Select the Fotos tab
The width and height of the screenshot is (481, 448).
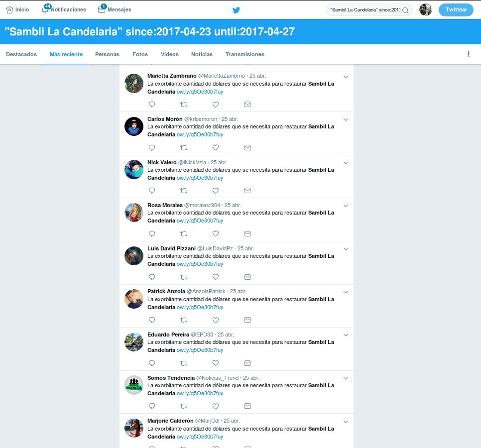[x=140, y=54]
